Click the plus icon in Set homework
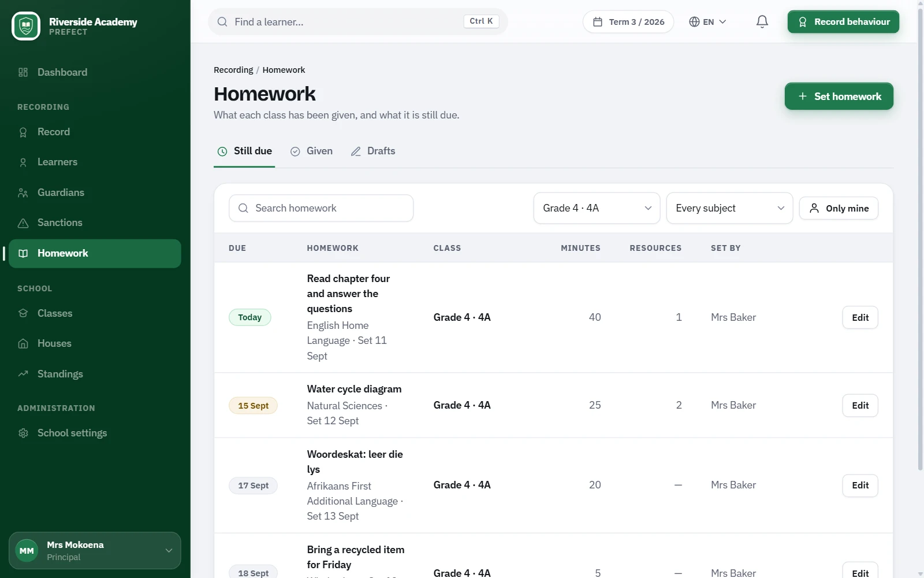This screenshot has width=924, height=578. pos(803,97)
